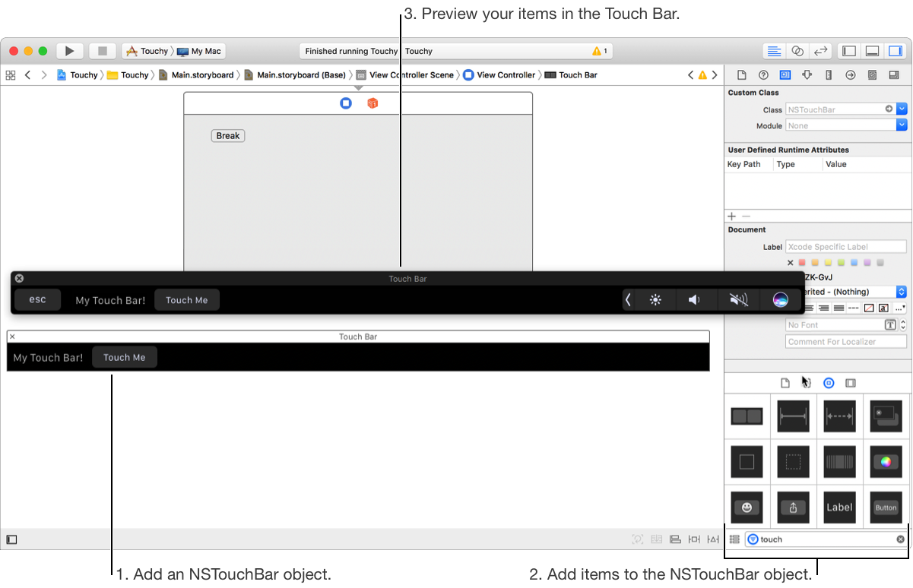
Task: Select the yellow label color swatch
Action: tap(828, 263)
